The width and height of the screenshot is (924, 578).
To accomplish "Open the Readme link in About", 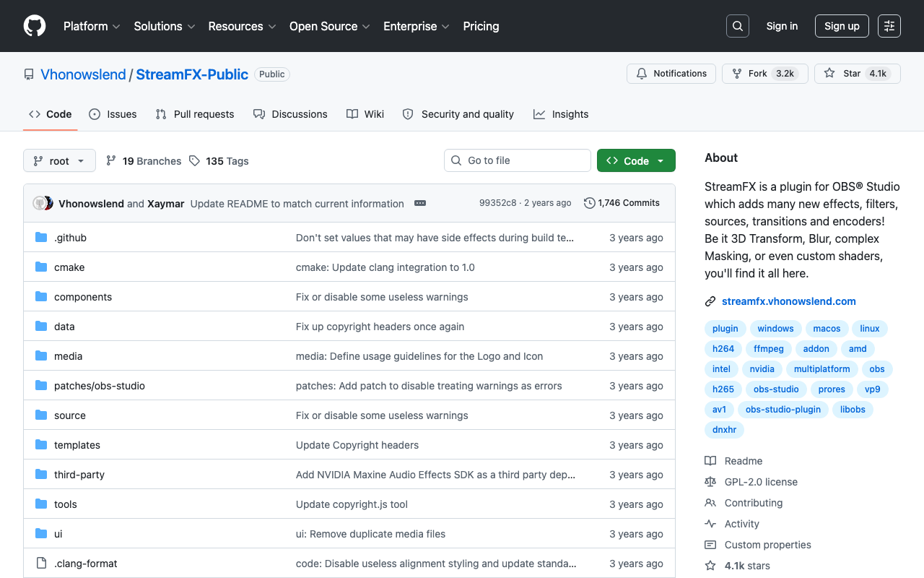I will click(733, 461).
